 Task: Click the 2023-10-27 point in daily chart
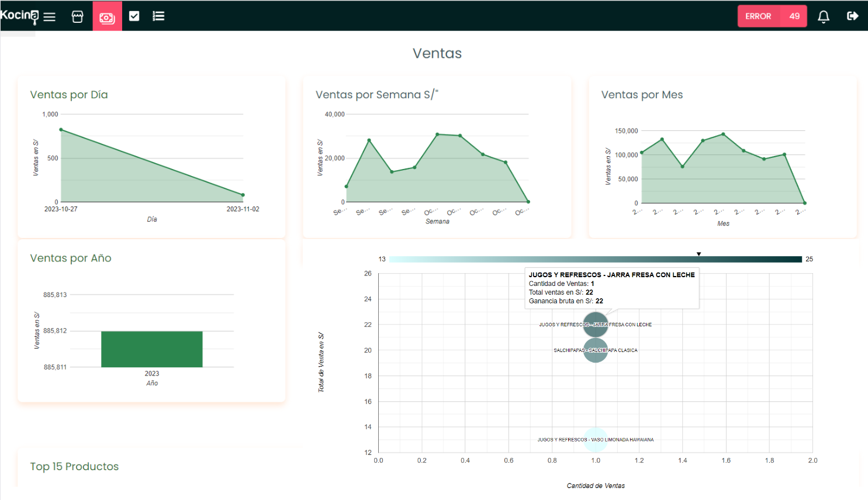(61, 130)
